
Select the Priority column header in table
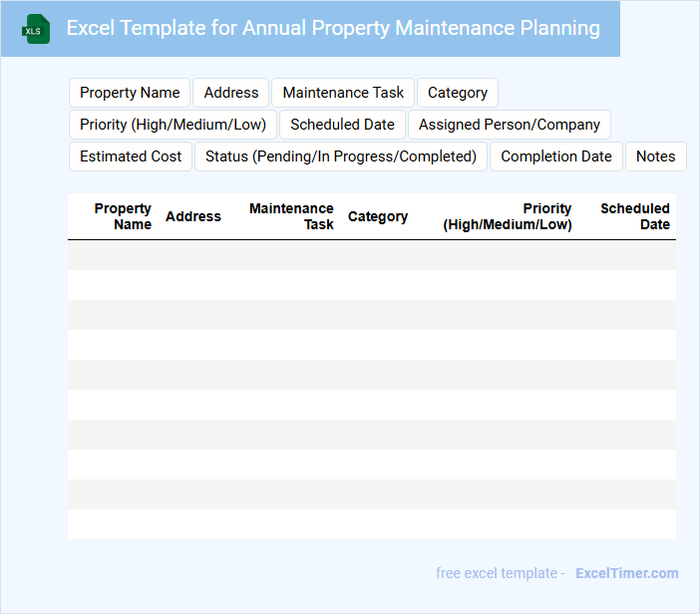508,216
